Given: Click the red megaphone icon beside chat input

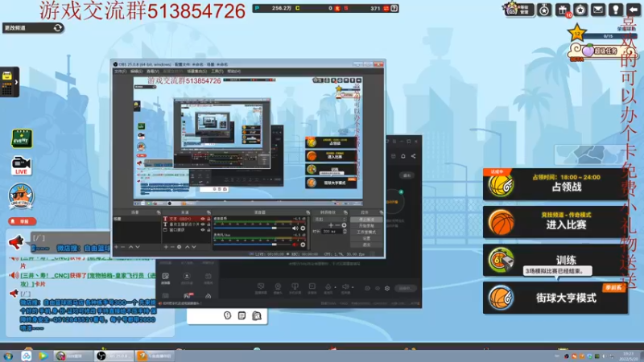Looking at the screenshot, I should 16,242.
